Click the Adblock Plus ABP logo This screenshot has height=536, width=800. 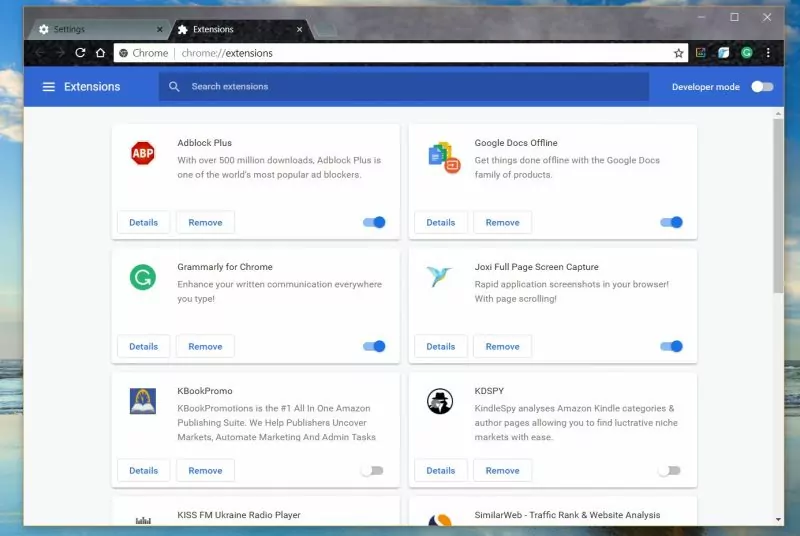pos(143,153)
